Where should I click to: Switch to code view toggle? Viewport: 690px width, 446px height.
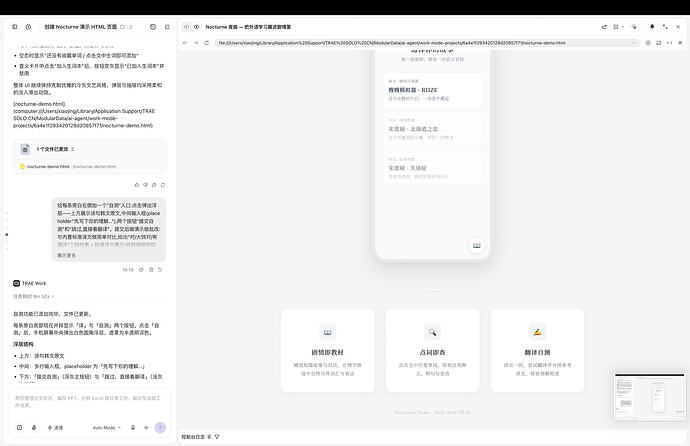187,27
